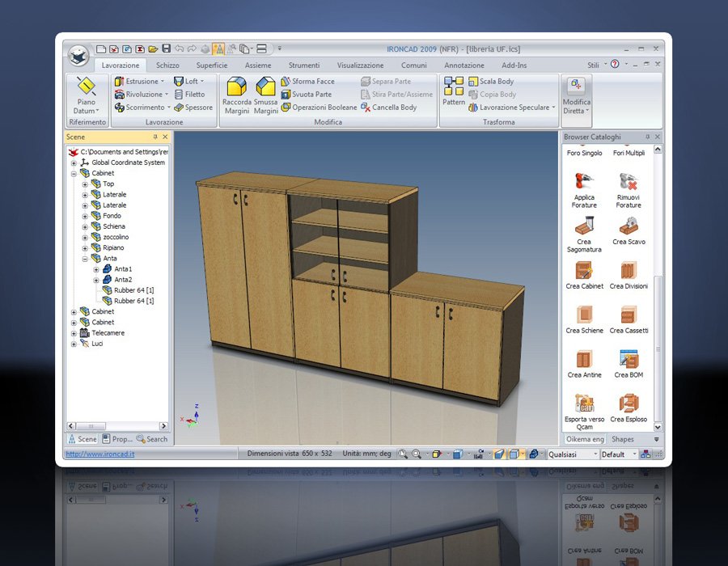Pin the Scene panel with the pushpin
Viewport: 728px width, 566px height.
(155, 137)
